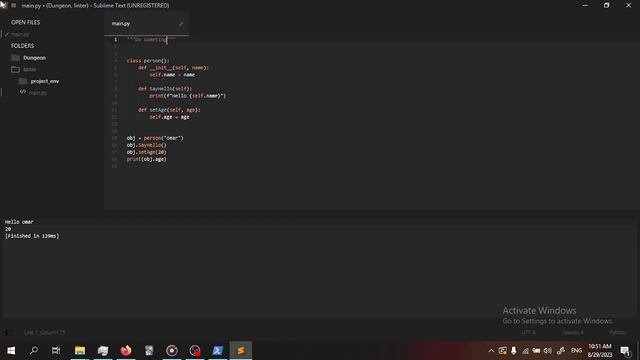Click the print(f"Hello {self.name}") line
Viewport: 640px width, 360px height.
tap(187, 96)
